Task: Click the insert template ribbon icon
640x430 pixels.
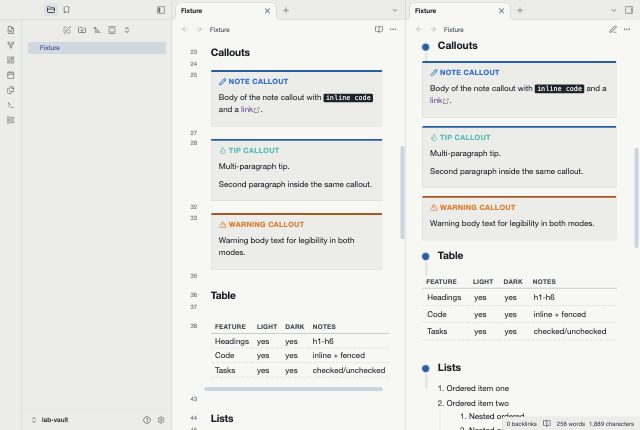Action: pyautogui.click(x=11, y=90)
